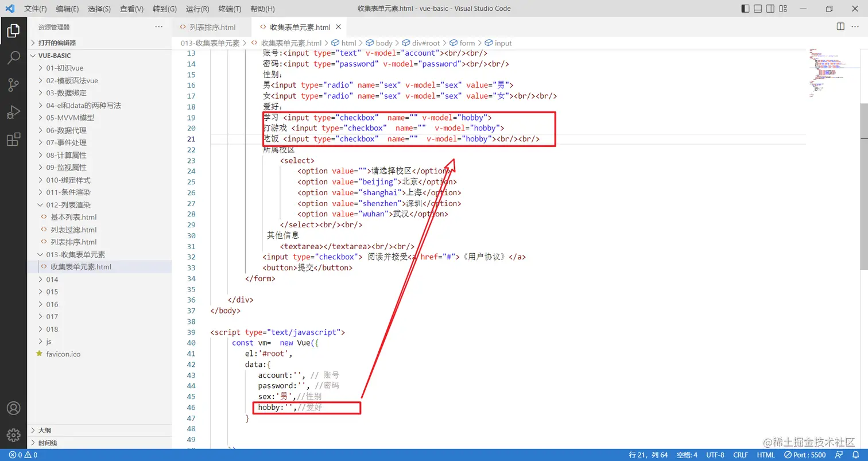Change the UTF-8 file encoding

tap(715, 455)
